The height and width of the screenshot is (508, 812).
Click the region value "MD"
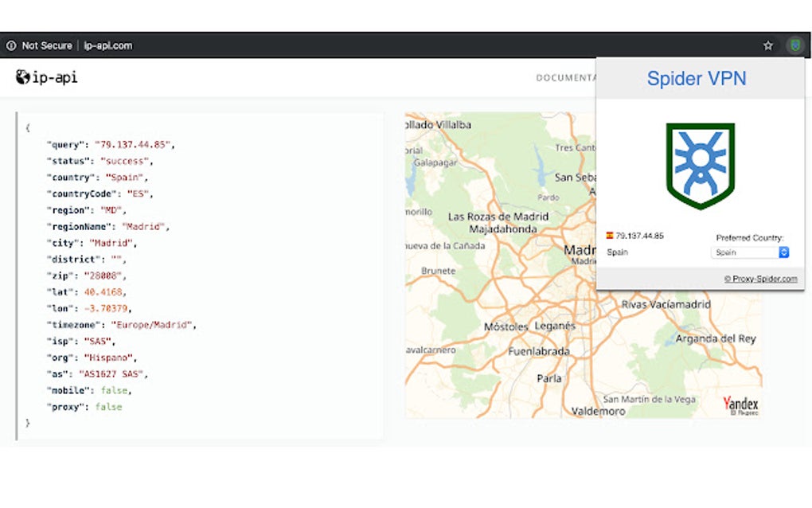coord(111,210)
